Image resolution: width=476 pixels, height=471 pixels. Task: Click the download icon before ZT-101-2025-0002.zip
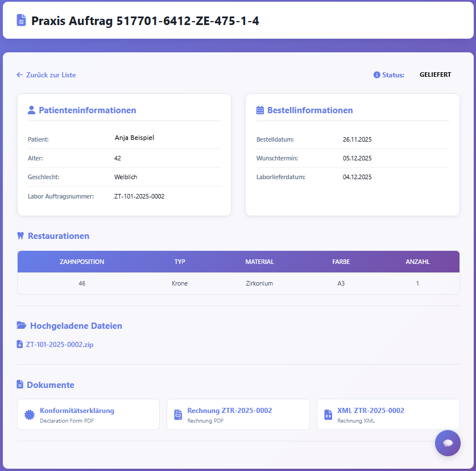[20, 345]
